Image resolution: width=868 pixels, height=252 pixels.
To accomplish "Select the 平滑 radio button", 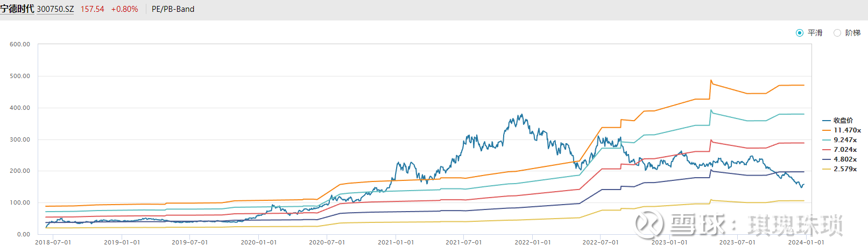I will tap(800, 33).
